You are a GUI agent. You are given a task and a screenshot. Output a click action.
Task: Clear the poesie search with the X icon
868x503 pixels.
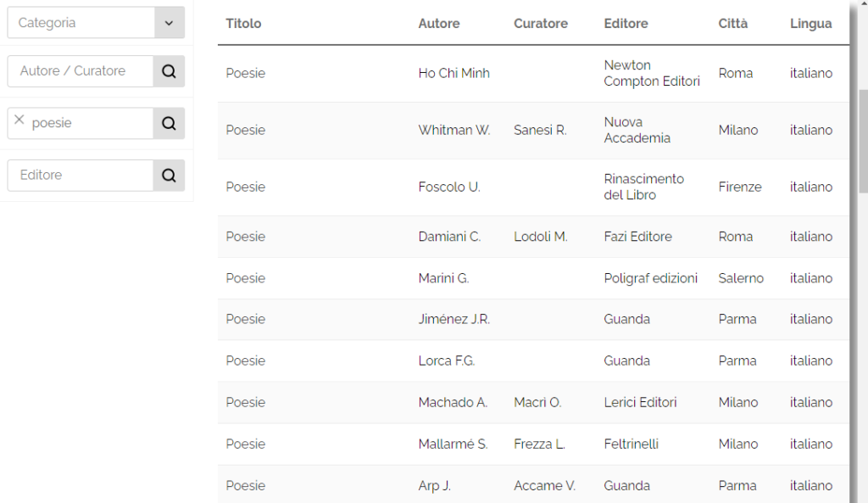(19, 120)
